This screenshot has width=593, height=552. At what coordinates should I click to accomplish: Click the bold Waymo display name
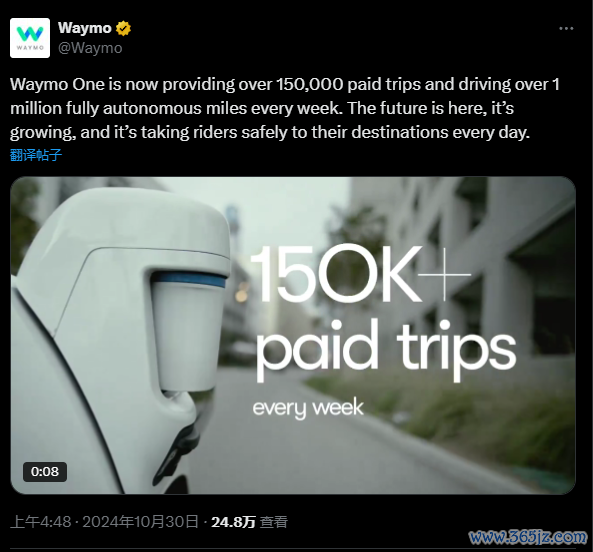click(85, 28)
